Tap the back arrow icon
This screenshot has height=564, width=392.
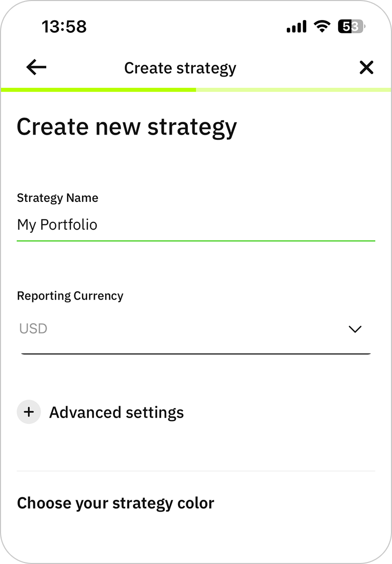(36, 67)
